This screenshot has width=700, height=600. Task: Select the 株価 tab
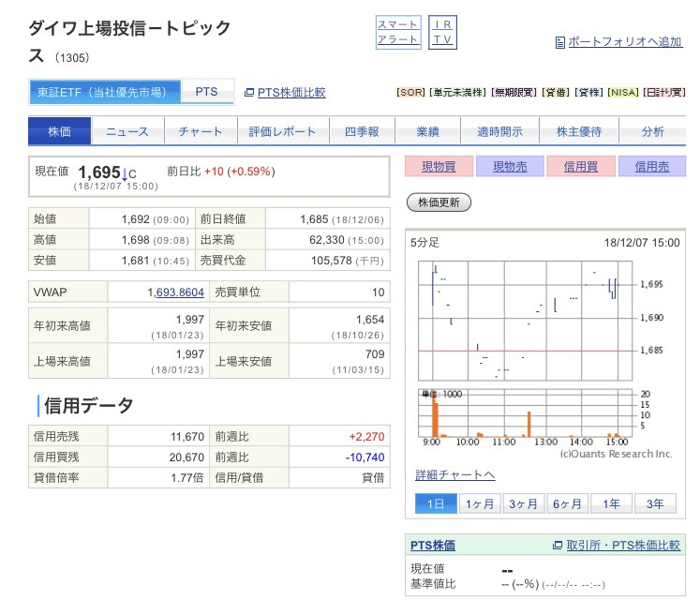[x=59, y=131]
